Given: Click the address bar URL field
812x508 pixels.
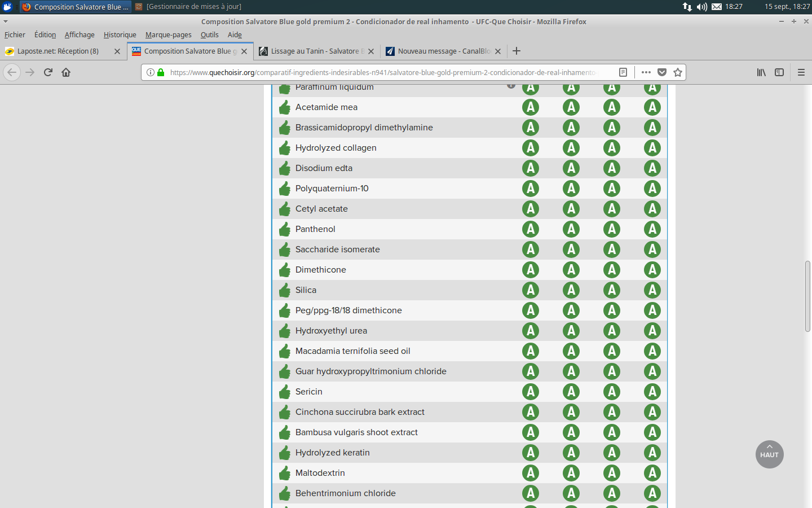Looking at the screenshot, I should coord(383,72).
